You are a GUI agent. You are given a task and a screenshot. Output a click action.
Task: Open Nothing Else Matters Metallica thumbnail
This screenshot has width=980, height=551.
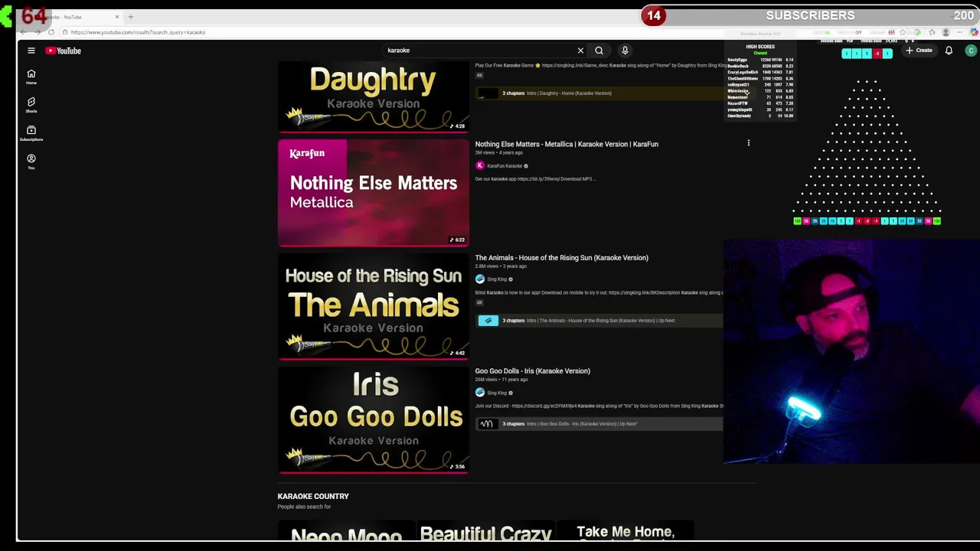pos(373,193)
